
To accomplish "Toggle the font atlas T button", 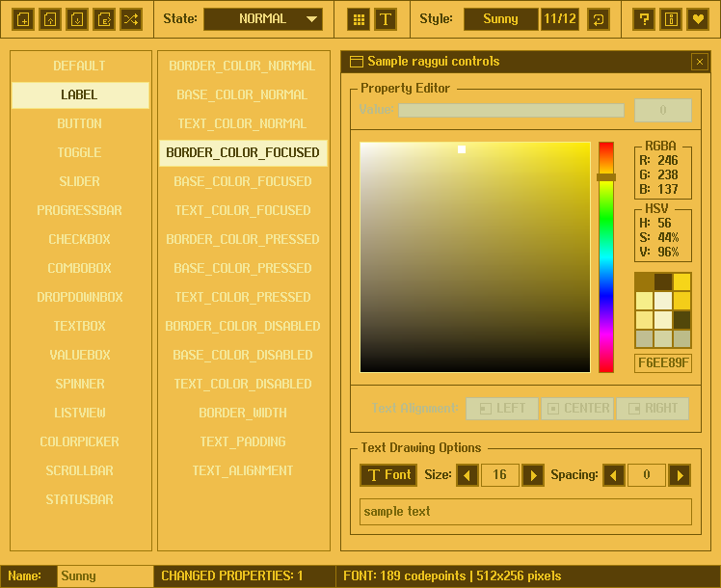I will (386, 19).
